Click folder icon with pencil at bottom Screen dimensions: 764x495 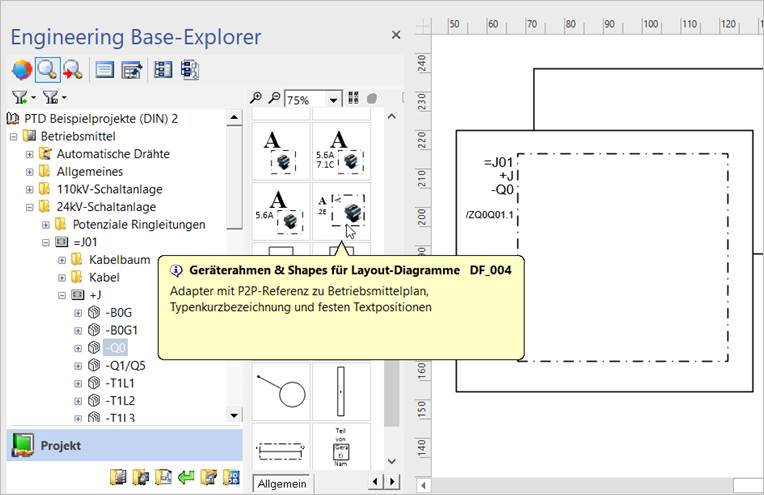(208, 477)
